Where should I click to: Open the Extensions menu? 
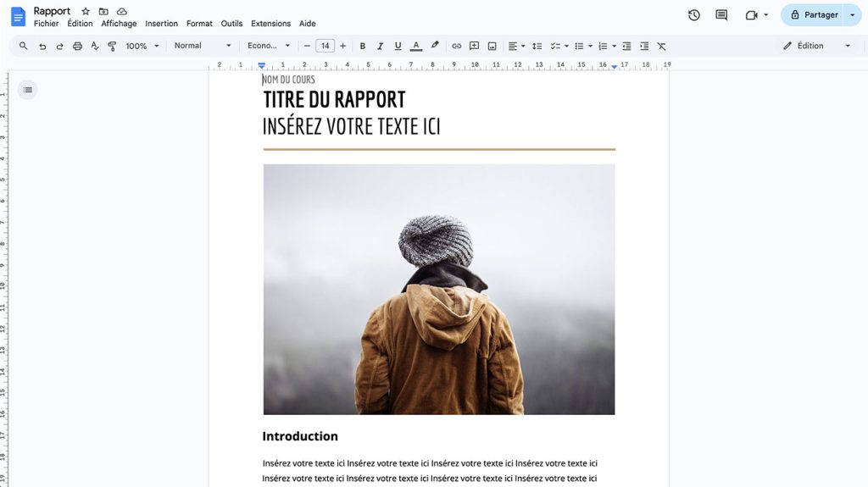[x=270, y=24]
